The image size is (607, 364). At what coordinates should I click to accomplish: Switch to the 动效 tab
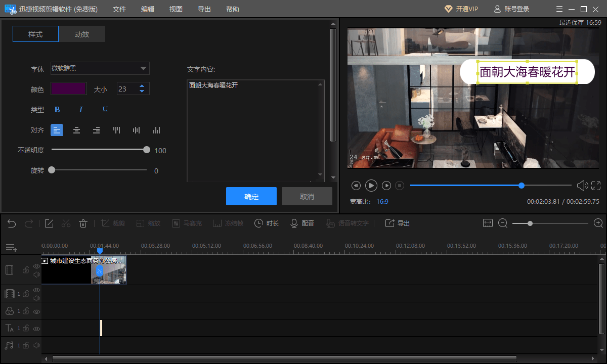[x=82, y=34]
